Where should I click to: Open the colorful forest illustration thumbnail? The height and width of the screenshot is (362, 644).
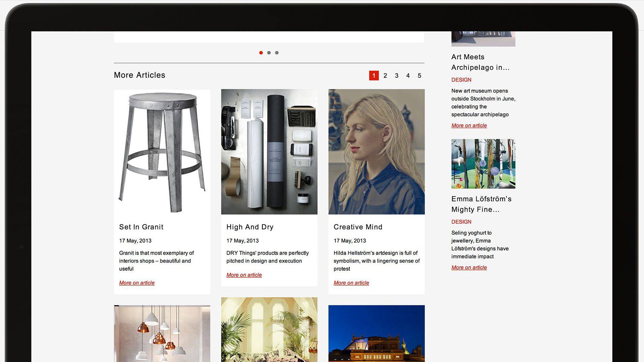pos(483,164)
